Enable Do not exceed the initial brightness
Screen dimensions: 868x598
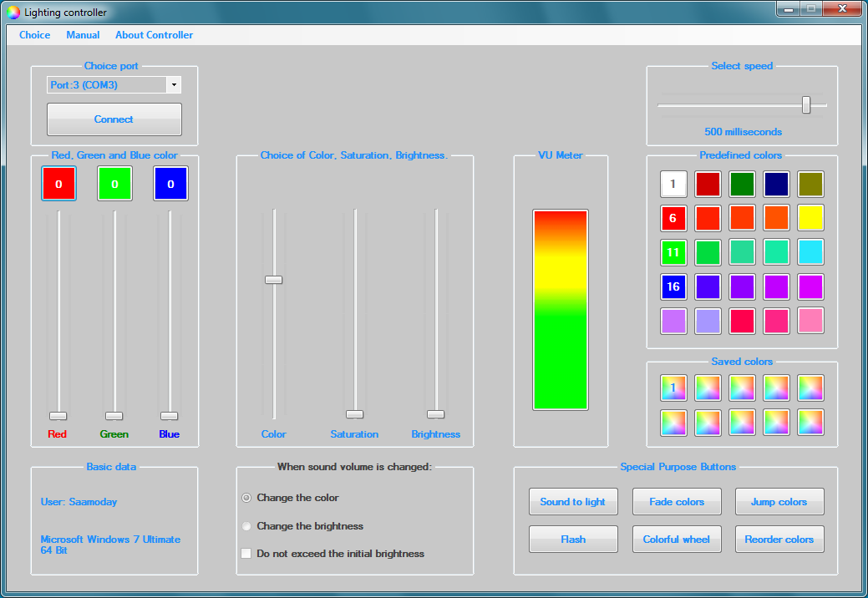pyautogui.click(x=246, y=553)
